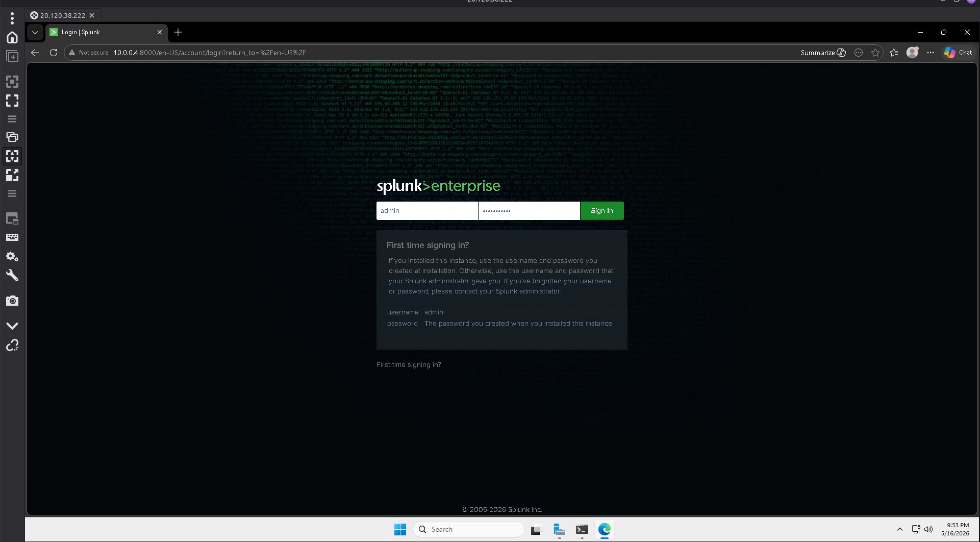Click the dimmed center-focus frame sidebar icon

tap(12, 82)
